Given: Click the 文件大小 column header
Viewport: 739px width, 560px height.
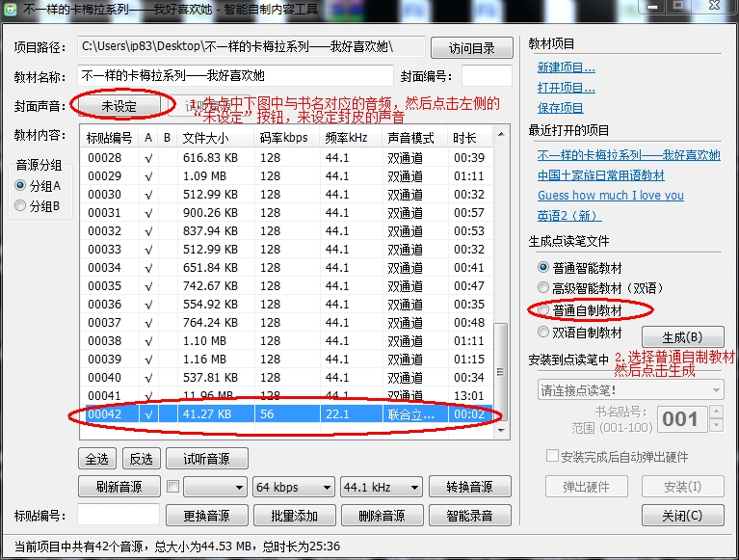Looking at the screenshot, I should coord(216,138).
